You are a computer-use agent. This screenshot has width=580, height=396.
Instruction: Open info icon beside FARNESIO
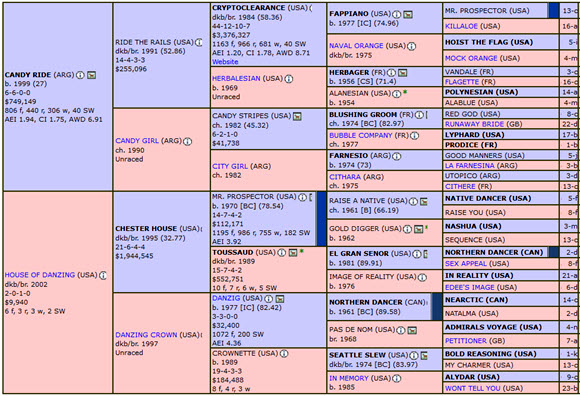[397, 156]
